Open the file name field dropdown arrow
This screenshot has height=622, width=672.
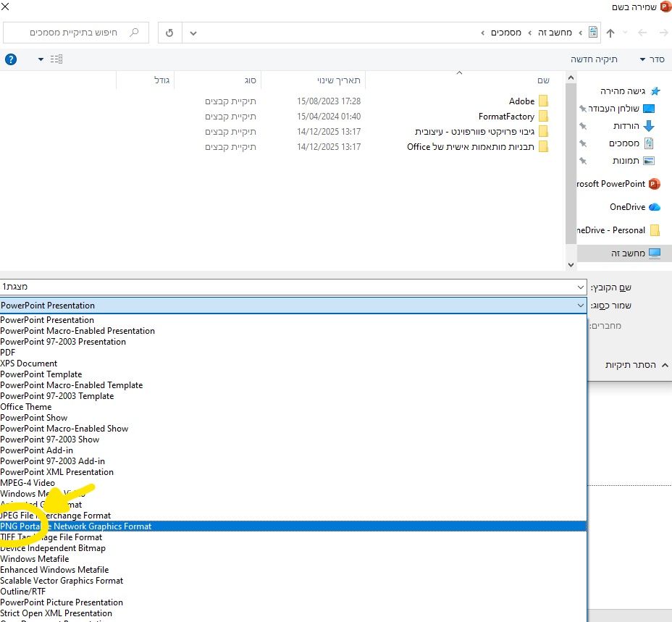(x=580, y=287)
